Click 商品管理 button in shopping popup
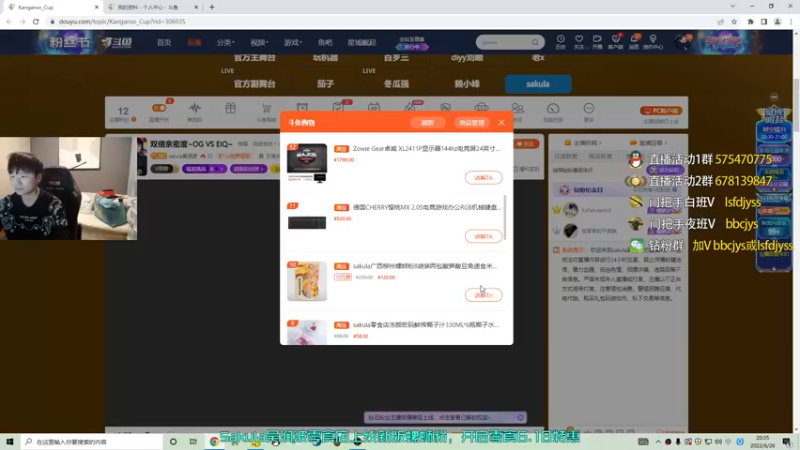 [x=471, y=122]
